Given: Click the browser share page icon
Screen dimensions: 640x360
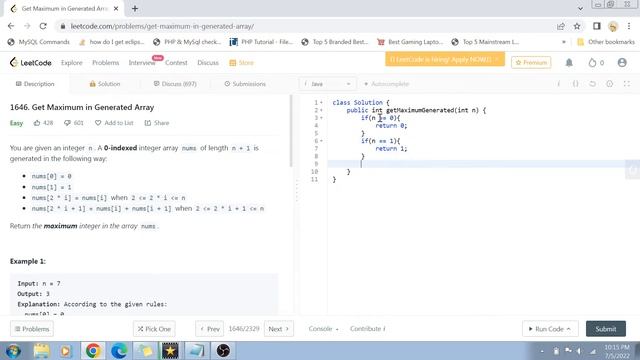Looking at the screenshot, I should tap(560, 26).
